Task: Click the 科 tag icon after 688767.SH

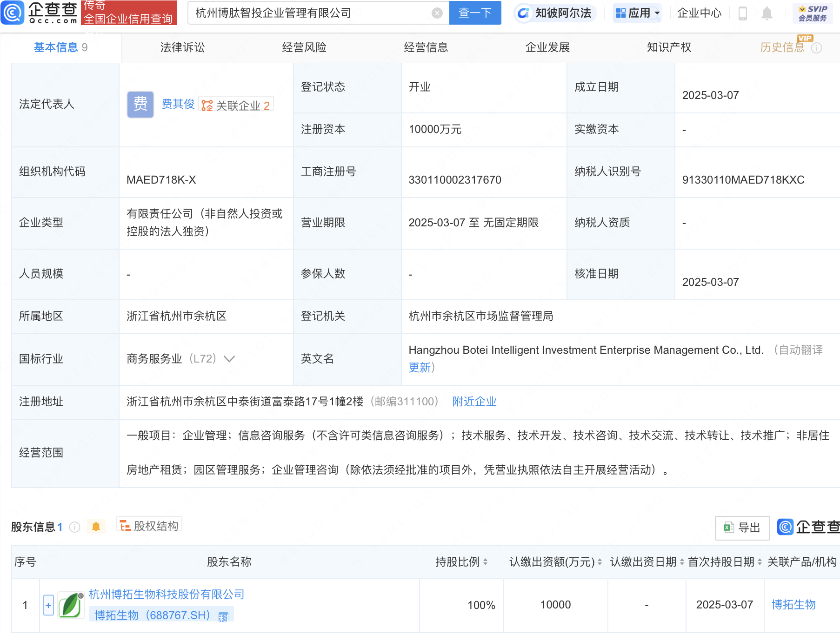Action: 223,617
